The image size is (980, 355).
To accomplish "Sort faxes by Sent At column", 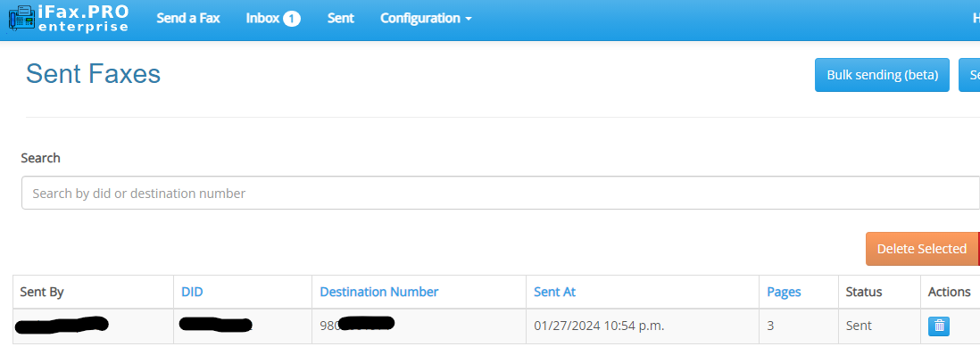I will 554,292.
